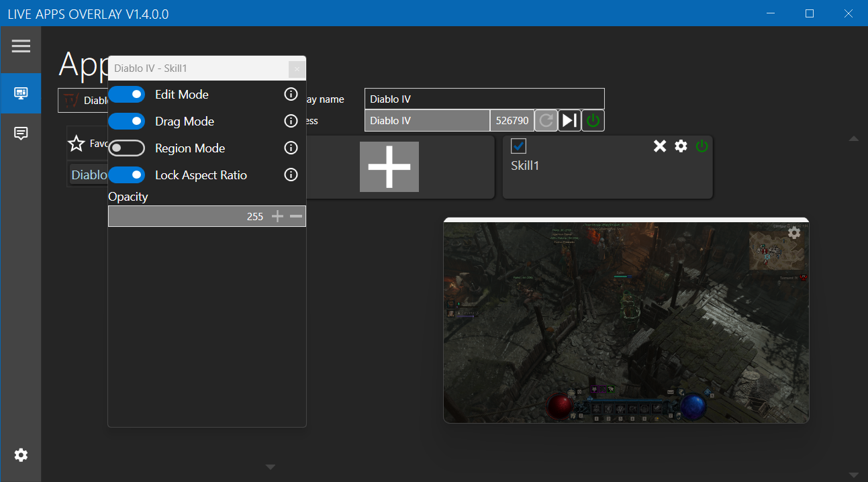This screenshot has height=482, width=868.
Task: Toggle Drag Mode switch
Action: (x=127, y=122)
